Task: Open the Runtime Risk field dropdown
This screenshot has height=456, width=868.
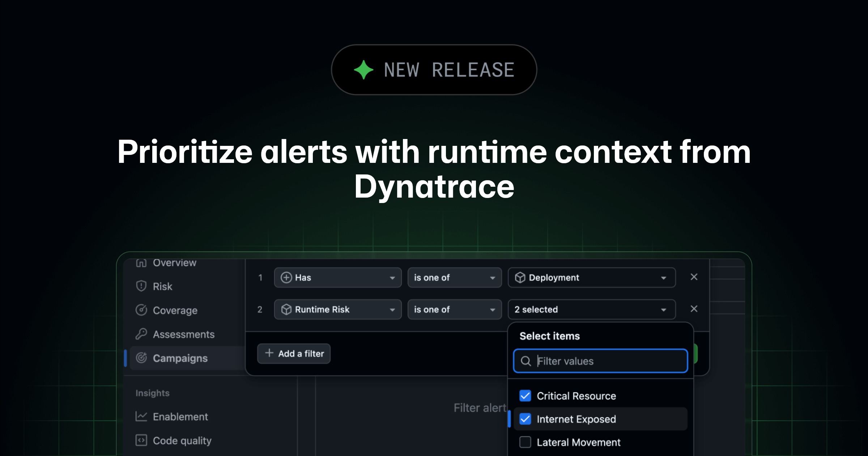Action: tap(337, 309)
